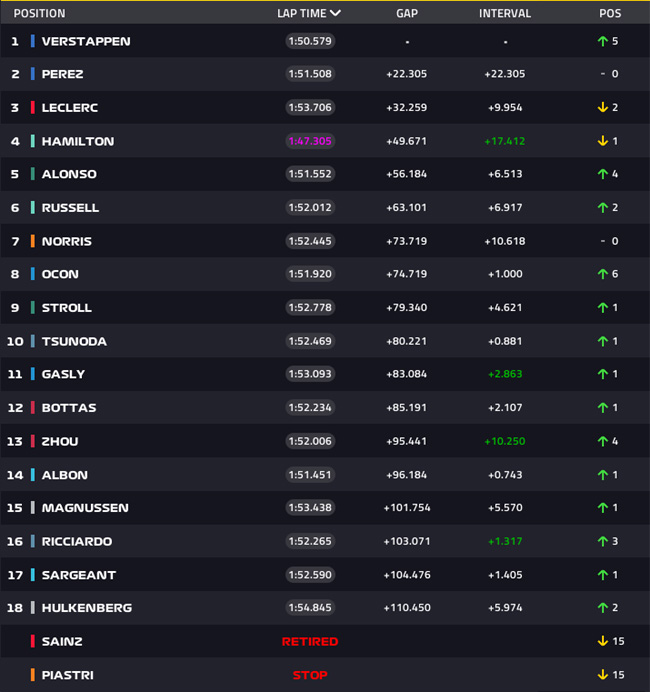Click the yellow down arrow for Leclerc
Viewport: 650px width, 692px height.
click(x=602, y=107)
